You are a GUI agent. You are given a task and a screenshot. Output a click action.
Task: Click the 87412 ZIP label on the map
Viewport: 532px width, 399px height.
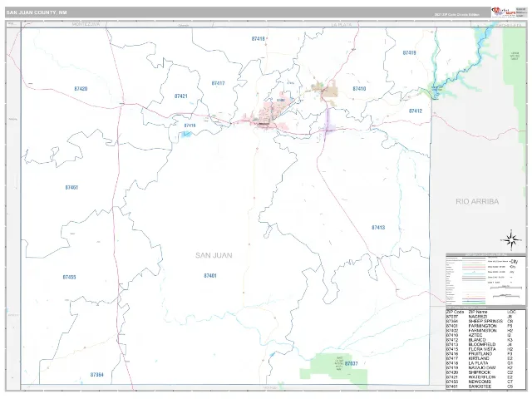(416, 111)
